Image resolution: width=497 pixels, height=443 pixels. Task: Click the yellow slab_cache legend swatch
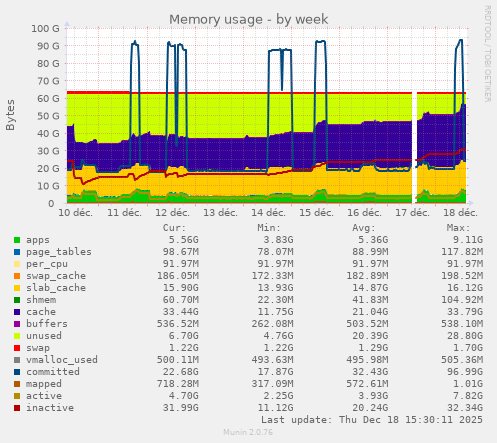17,288
